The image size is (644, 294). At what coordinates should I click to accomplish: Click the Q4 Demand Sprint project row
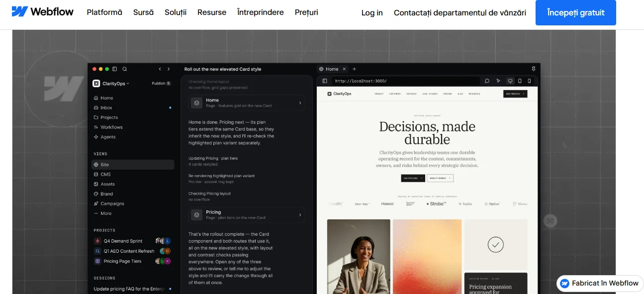tap(133, 241)
